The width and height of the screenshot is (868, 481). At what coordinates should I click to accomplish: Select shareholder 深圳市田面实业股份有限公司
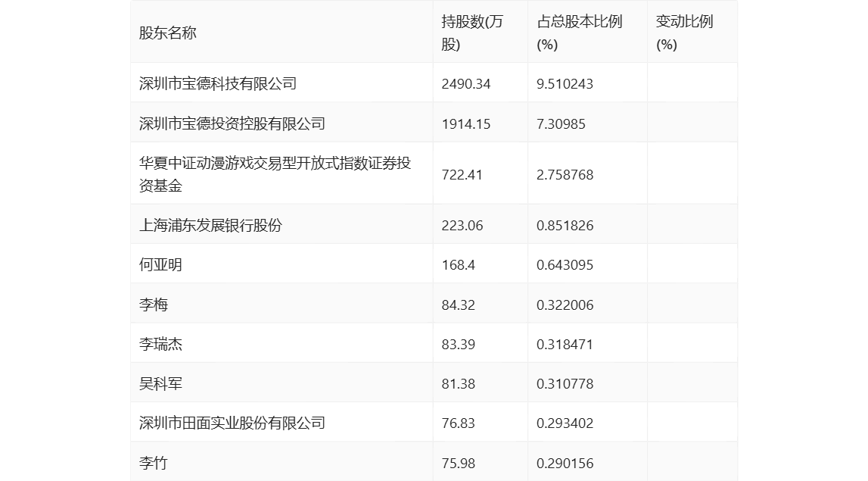[x=232, y=423]
